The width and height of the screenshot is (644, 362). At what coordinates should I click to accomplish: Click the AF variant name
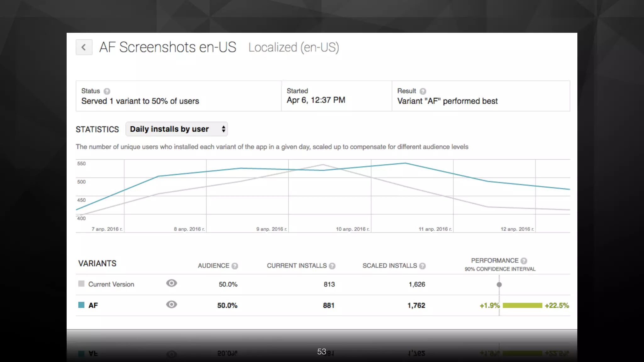pyautogui.click(x=93, y=305)
